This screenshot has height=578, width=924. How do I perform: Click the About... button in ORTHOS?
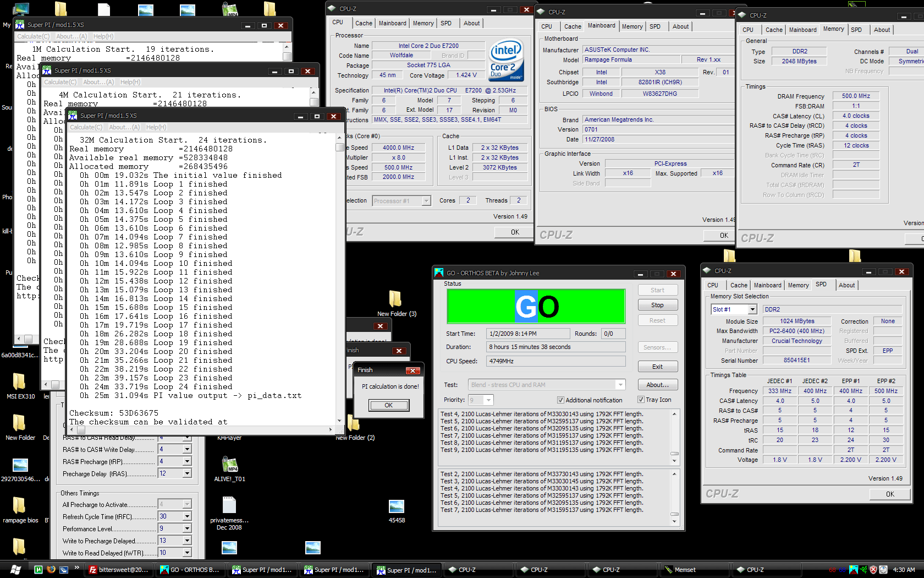click(x=657, y=385)
